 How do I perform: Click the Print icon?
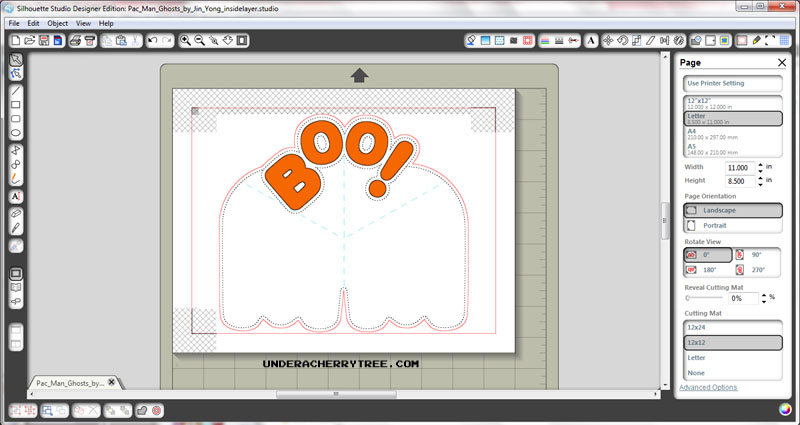75,40
